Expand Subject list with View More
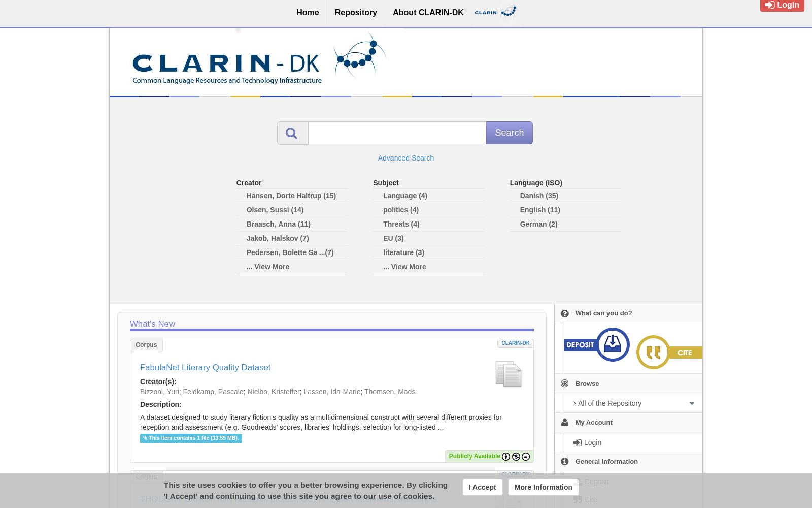The width and height of the screenshot is (812, 508). [x=404, y=267]
